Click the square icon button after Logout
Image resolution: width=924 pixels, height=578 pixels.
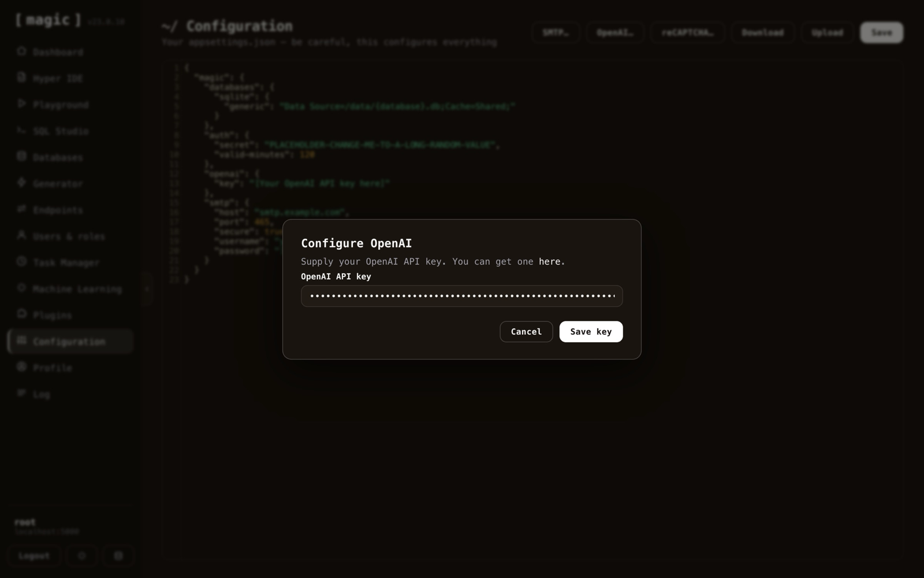(118, 555)
